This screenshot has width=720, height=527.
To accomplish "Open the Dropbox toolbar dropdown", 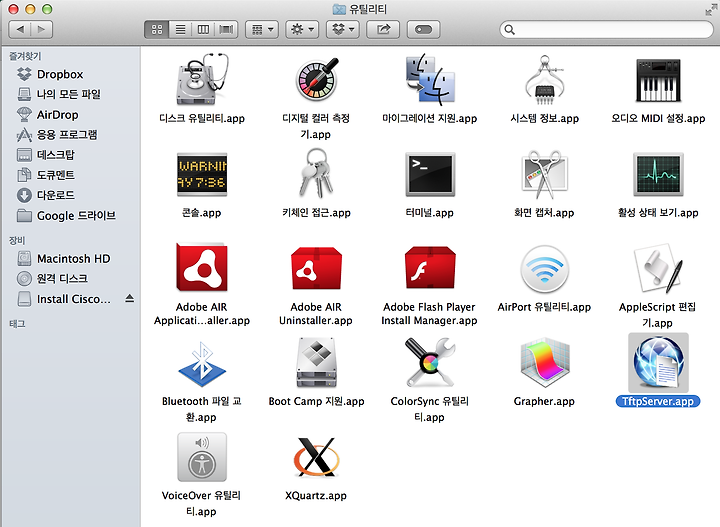I will [x=343, y=29].
